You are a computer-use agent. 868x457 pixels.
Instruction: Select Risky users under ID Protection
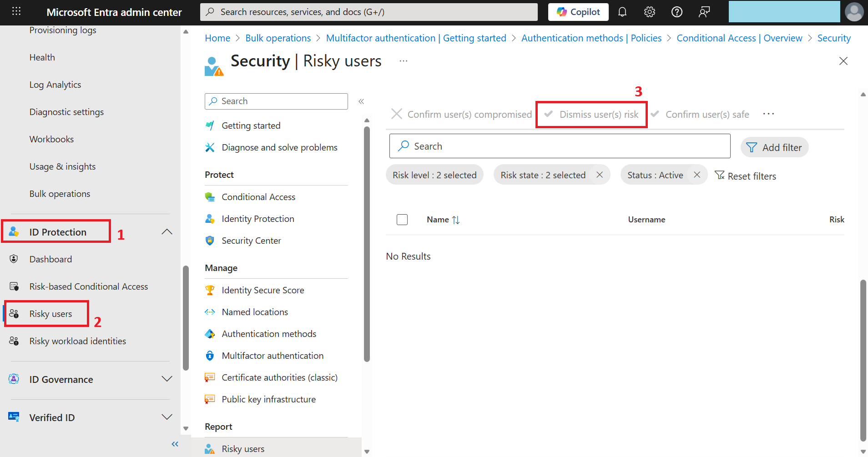coord(50,314)
